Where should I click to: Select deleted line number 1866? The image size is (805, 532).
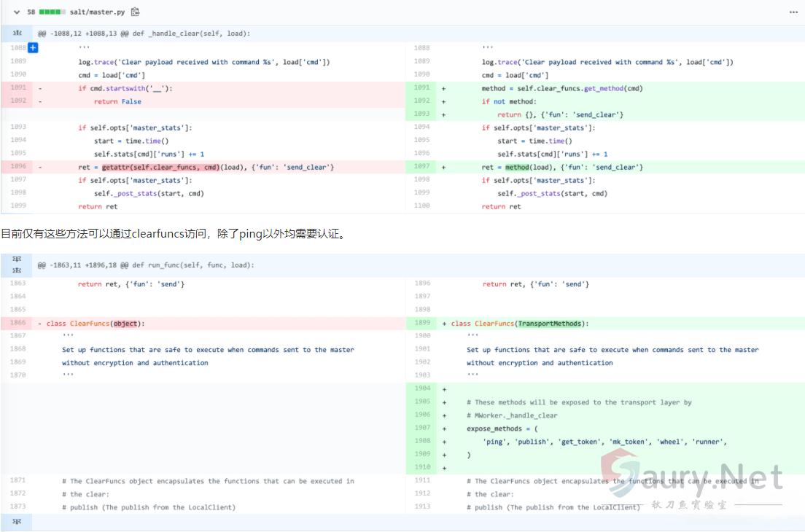[x=18, y=323]
